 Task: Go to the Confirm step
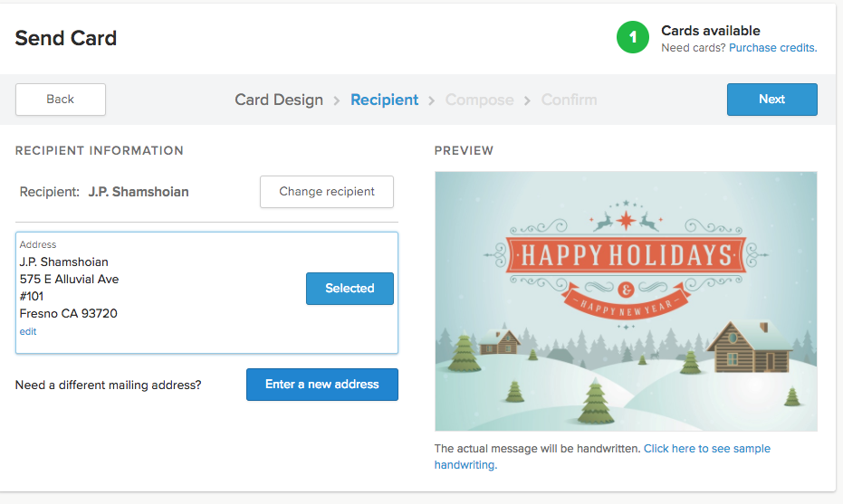click(x=569, y=100)
